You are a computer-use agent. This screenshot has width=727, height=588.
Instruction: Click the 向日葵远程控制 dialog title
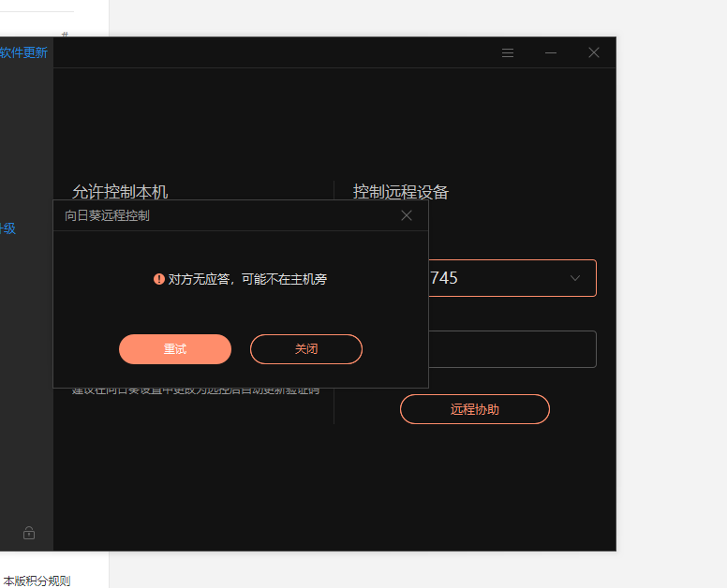[x=107, y=215]
